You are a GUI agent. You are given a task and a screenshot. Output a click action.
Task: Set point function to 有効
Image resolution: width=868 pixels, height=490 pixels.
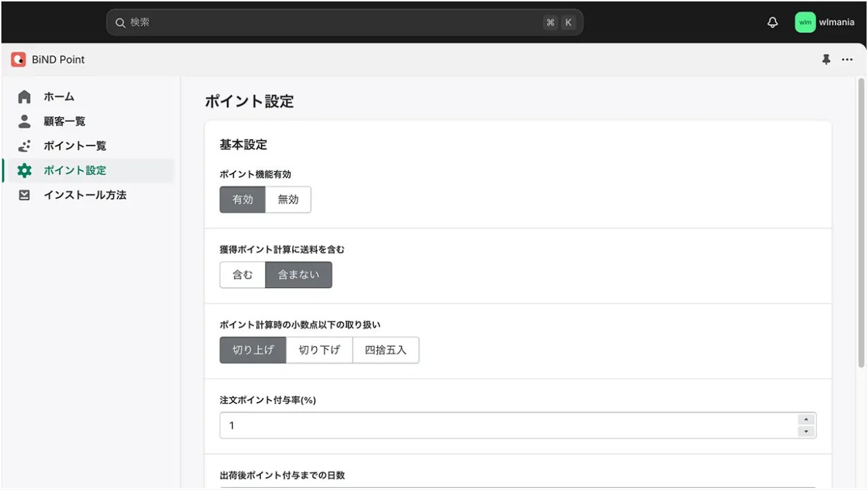click(x=243, y=199)
